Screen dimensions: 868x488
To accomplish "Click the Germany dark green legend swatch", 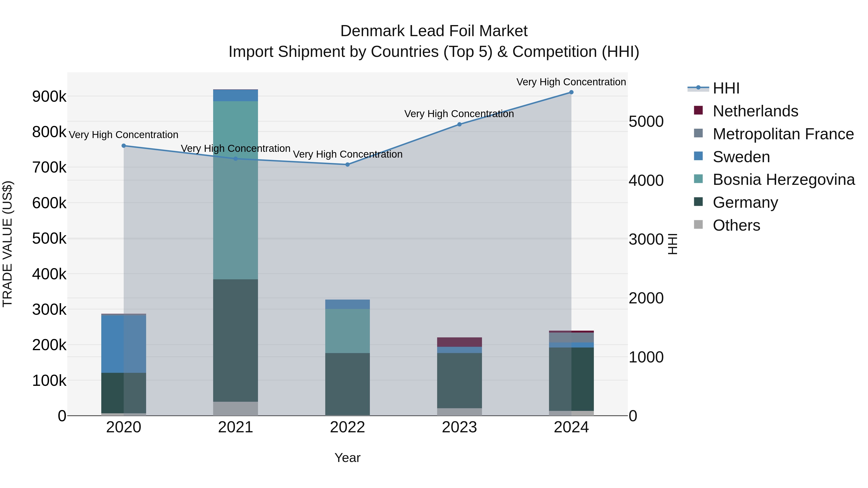I will pyautogui.click(x=698, y=202).
